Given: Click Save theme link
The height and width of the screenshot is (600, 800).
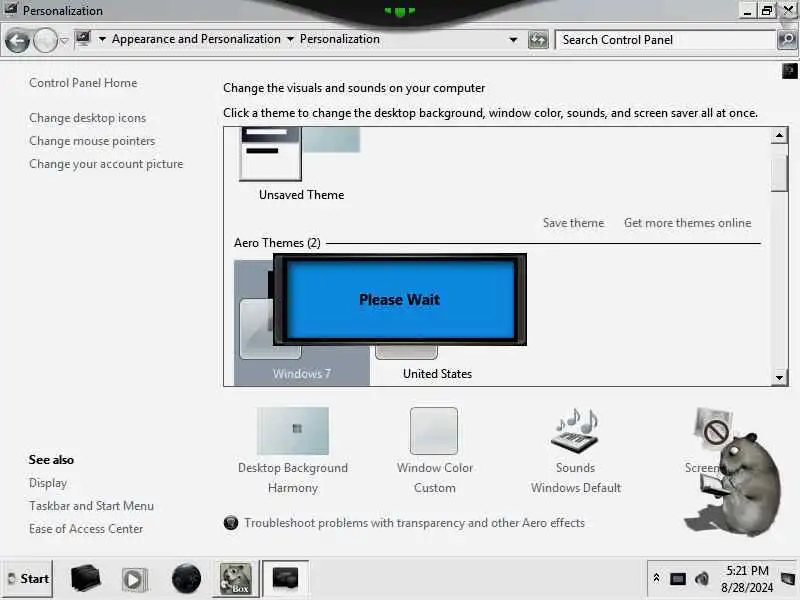Looking at the screenshot, I should coord(573,223).
